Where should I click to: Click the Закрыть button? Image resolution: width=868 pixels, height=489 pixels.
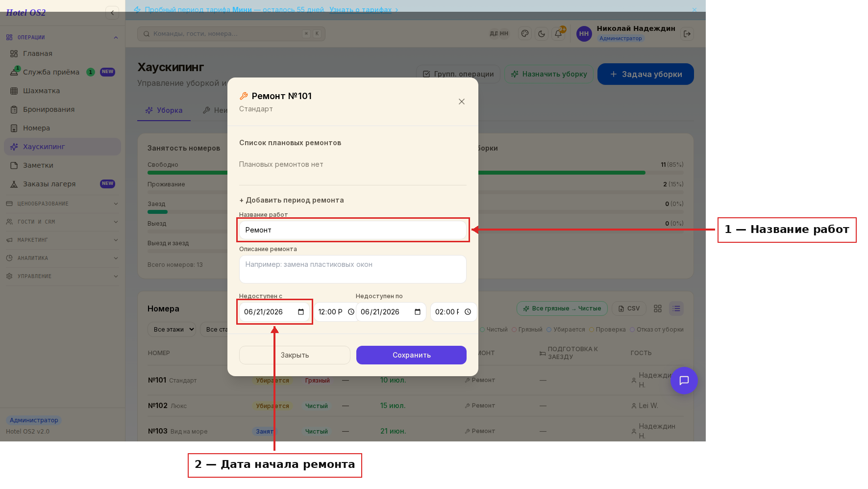[x=295, y=355]
